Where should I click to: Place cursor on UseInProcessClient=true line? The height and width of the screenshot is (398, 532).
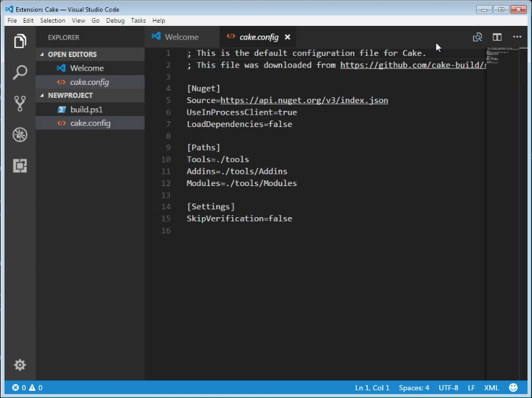pos(242,112)
